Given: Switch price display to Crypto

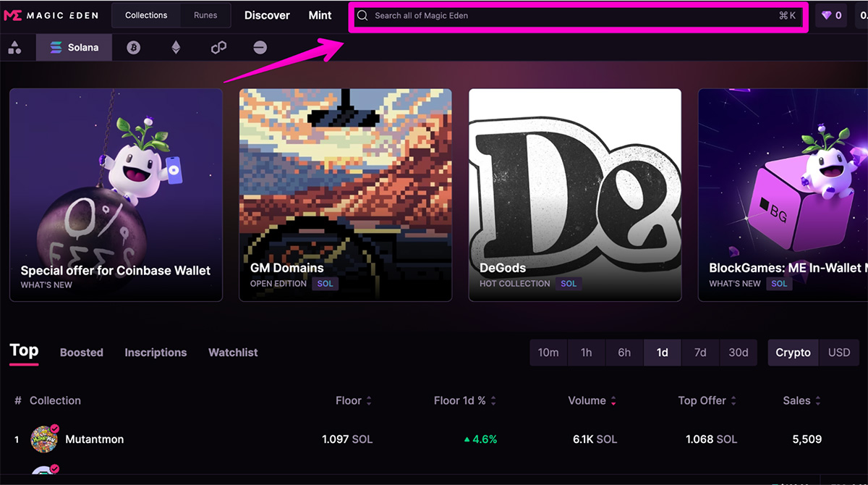Looking at the screenshot, I should click(x=793, y=353).
